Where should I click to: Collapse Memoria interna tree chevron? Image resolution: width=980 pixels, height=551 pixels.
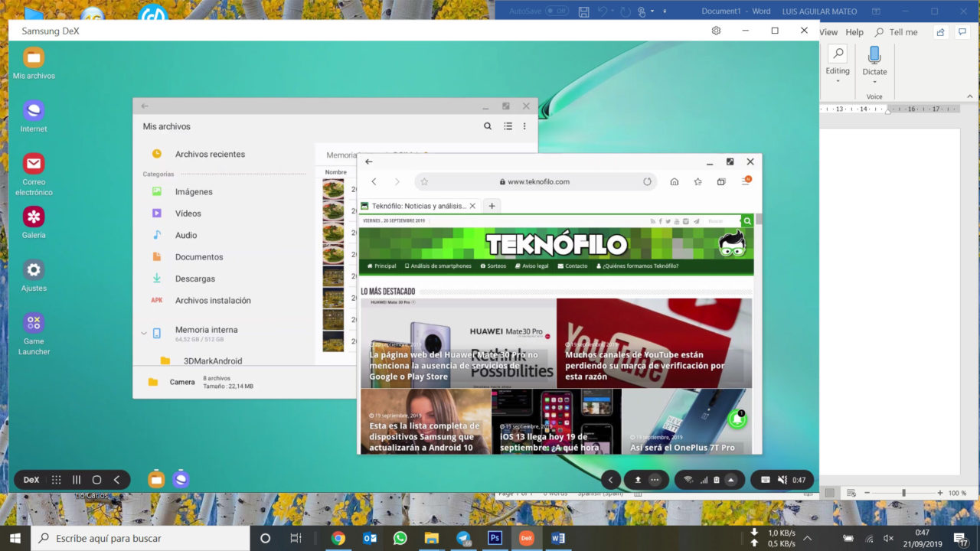coord(143,334)
